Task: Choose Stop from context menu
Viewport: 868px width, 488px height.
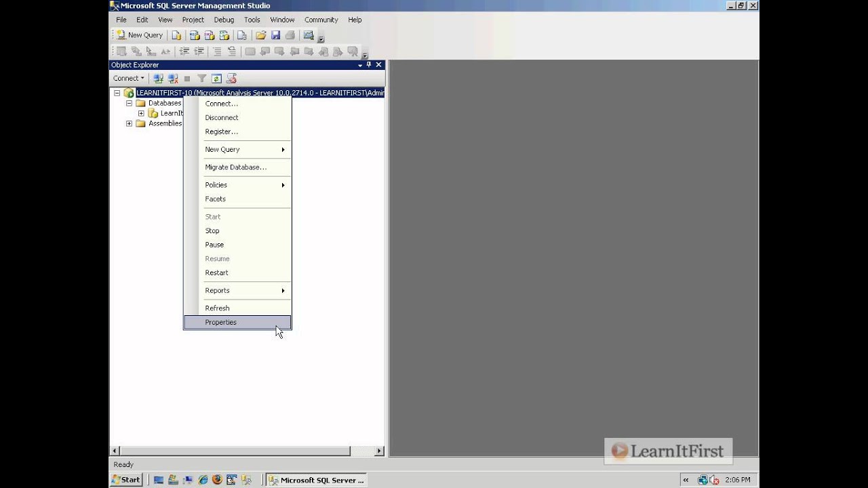Action: 237,230
